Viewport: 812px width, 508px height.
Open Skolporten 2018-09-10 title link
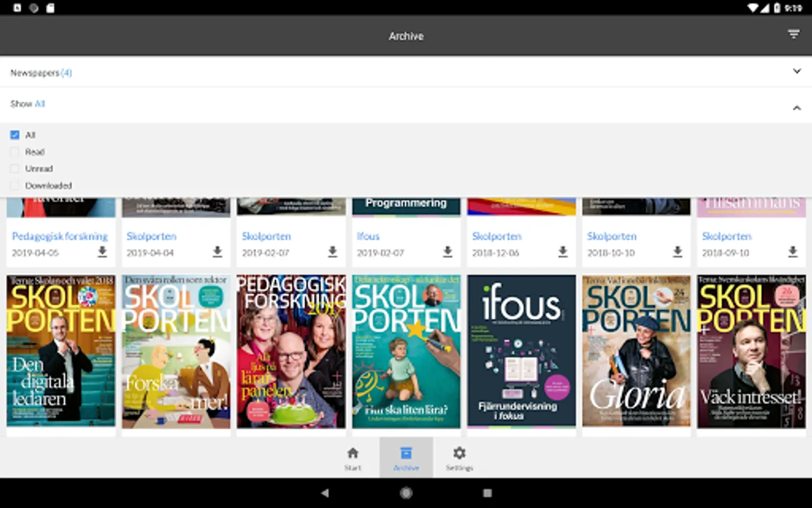point(726,236)
